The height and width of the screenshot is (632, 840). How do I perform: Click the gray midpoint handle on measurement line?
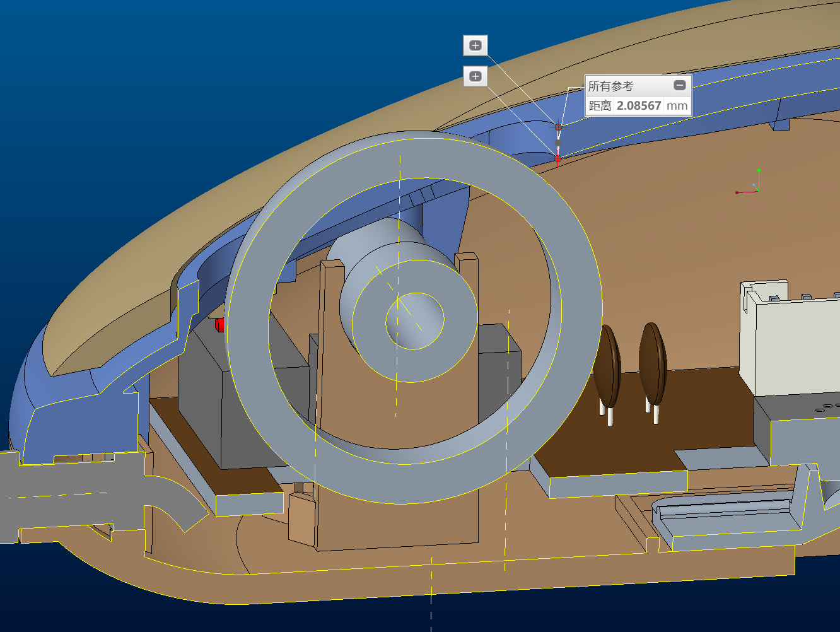pos(557,143)
